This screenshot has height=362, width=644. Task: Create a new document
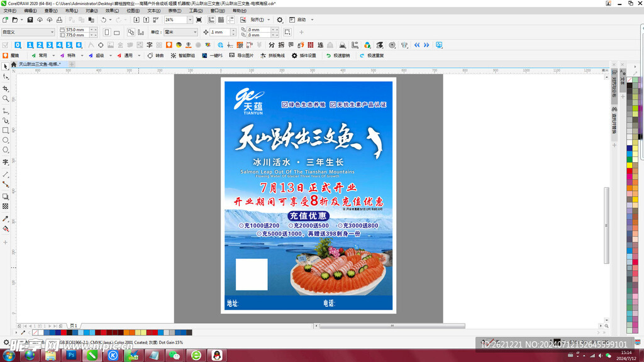(x=5, y=19)
